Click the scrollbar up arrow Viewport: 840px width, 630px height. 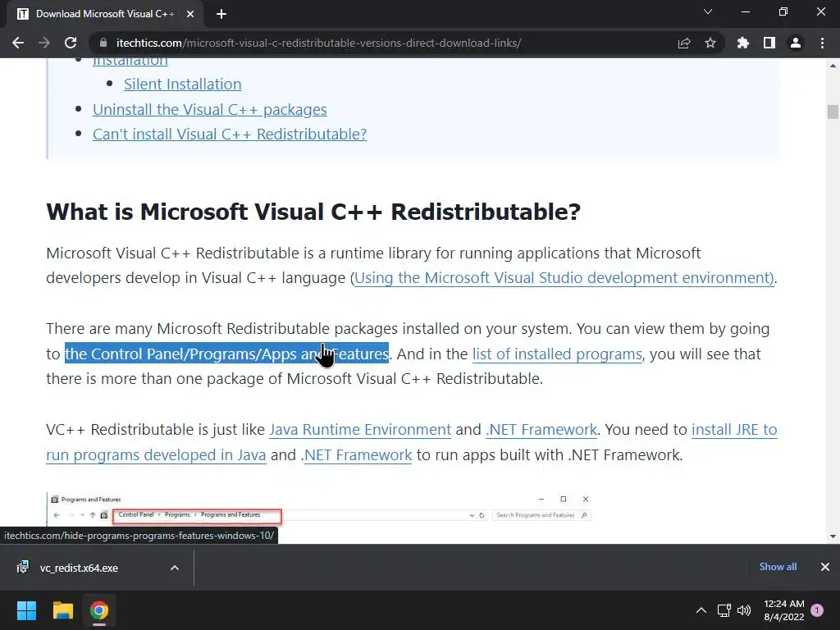833,66
